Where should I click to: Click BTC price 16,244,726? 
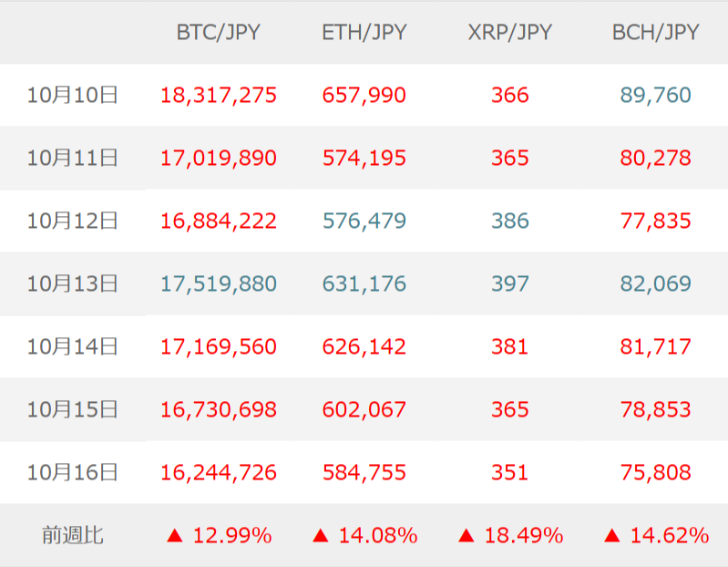tap(219, 473)
